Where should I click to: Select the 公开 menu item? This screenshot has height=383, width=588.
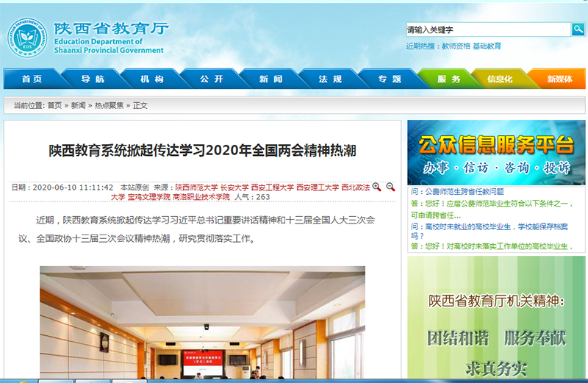212,79
